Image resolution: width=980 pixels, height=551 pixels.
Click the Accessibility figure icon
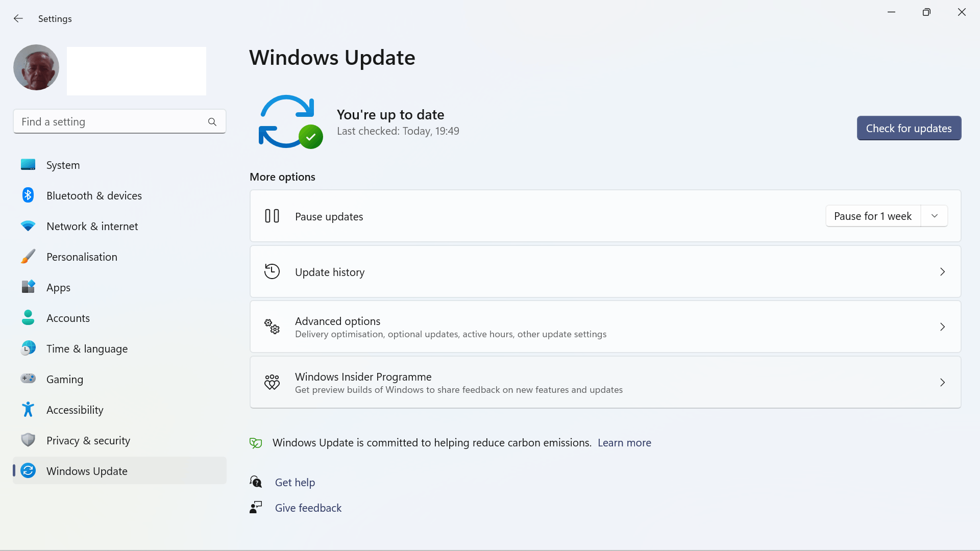pos(28,410)
